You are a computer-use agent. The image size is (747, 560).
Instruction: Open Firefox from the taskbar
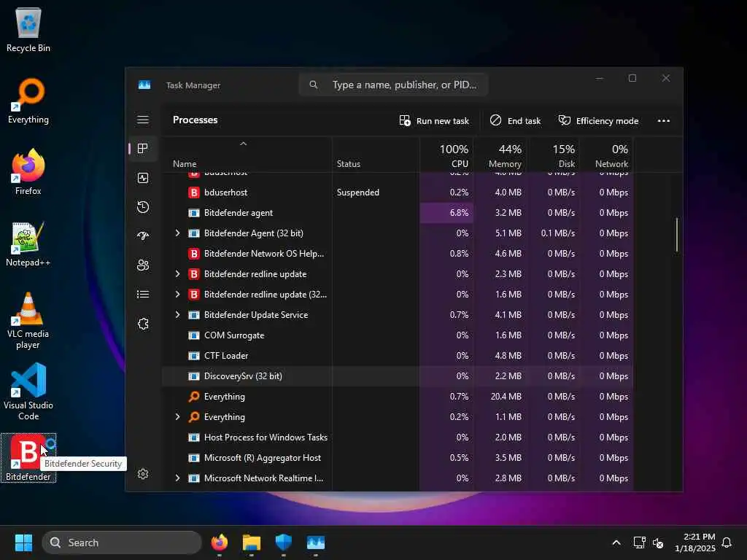coord(219,542)
